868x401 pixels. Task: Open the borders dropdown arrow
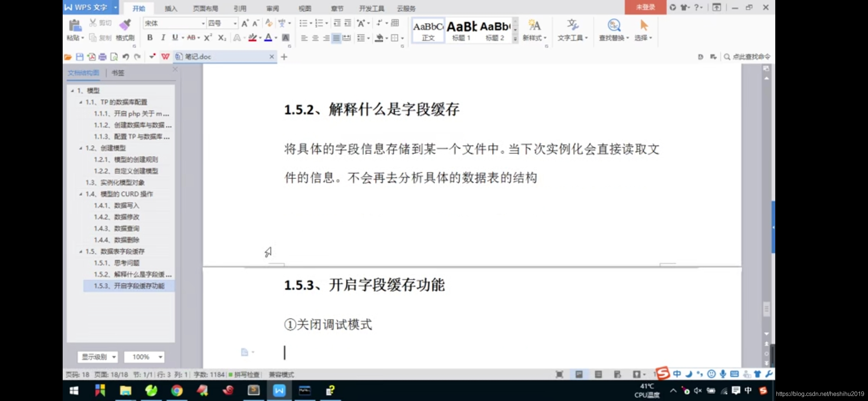pos(402,38)
